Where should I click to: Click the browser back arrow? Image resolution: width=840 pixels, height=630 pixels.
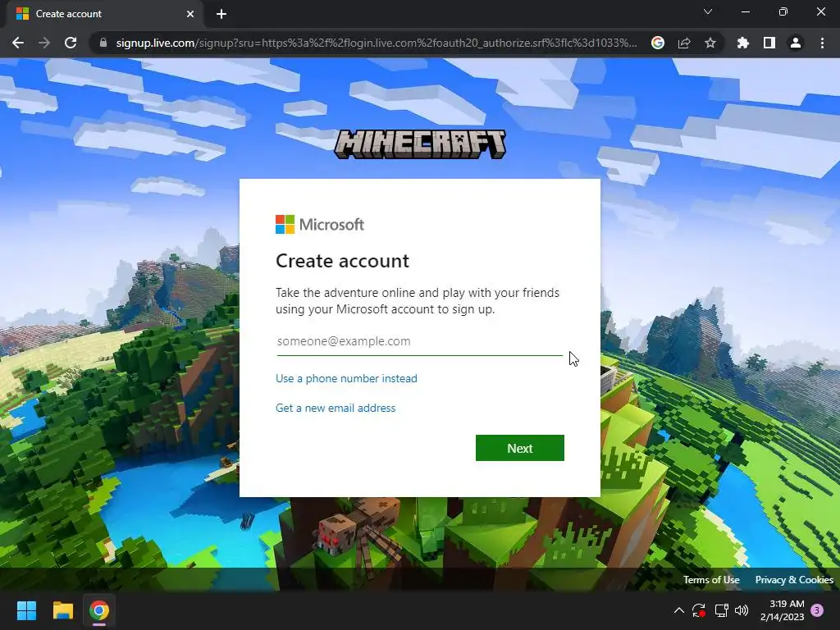click(x=18, y=43)
